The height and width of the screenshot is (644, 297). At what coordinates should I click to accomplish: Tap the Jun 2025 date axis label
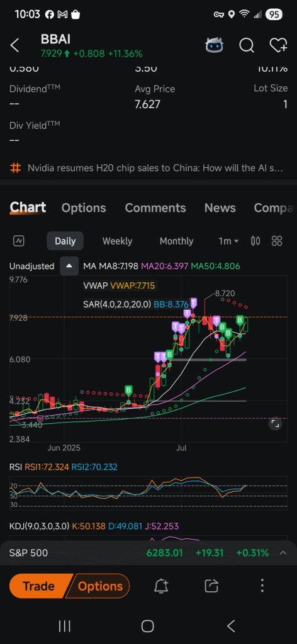click(x=64, y=448)
